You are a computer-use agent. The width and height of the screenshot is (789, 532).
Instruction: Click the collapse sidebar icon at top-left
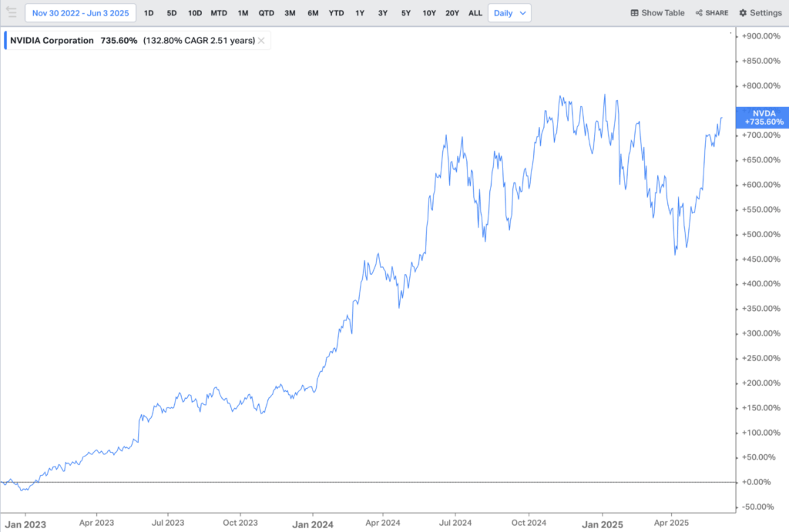click(11, 13)
